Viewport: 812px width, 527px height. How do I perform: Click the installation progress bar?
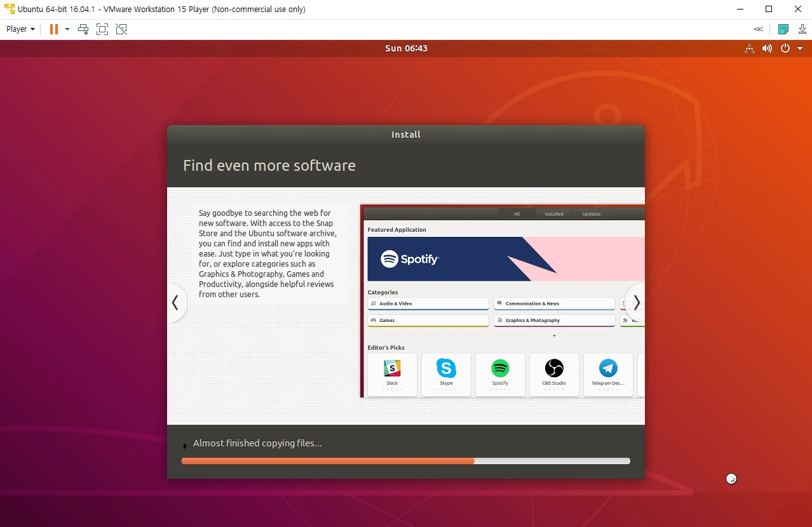coord(406,461)
